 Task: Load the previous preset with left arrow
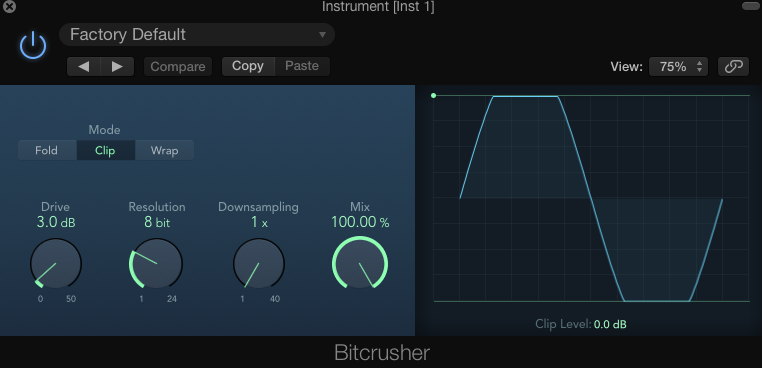click(84, 67)
